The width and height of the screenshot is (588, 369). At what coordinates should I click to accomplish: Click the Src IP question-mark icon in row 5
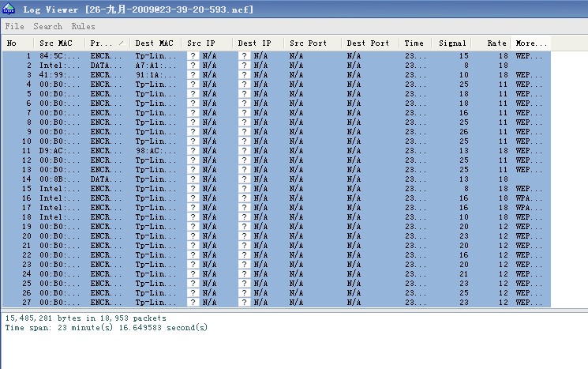tap(193, 93)
